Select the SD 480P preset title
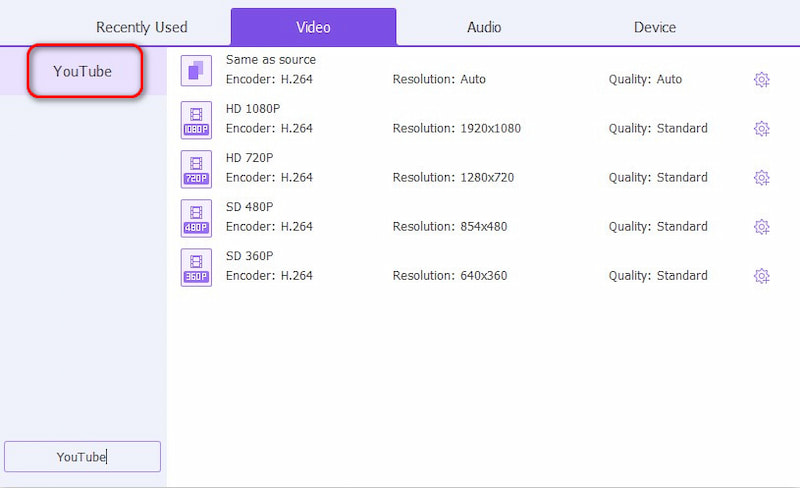 tap(249, 207)
